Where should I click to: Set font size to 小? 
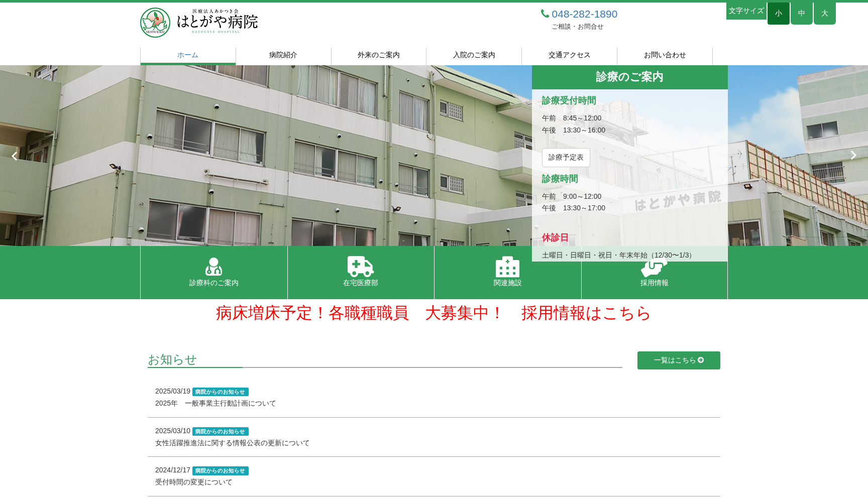point(778,13)
